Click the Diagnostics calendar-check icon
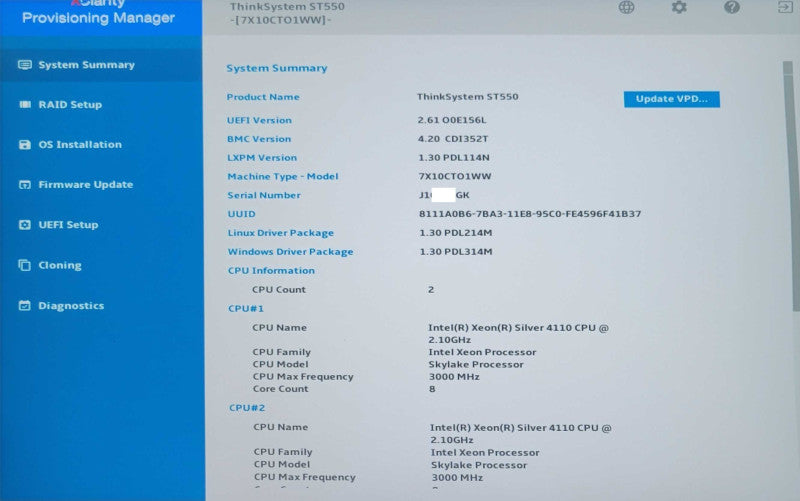Viewport: 800px width, 501px height. (x=24, y=305)
